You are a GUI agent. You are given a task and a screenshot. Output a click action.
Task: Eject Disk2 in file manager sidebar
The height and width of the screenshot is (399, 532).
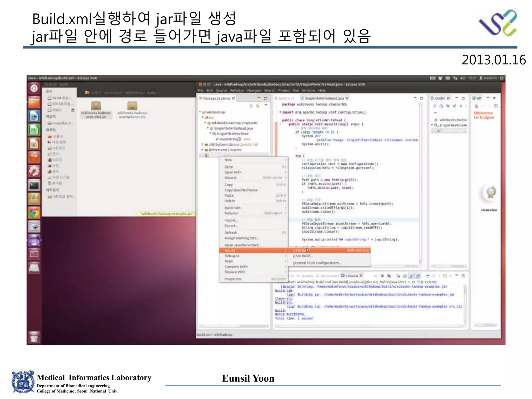pyautogui.click(x=73, y=110)
